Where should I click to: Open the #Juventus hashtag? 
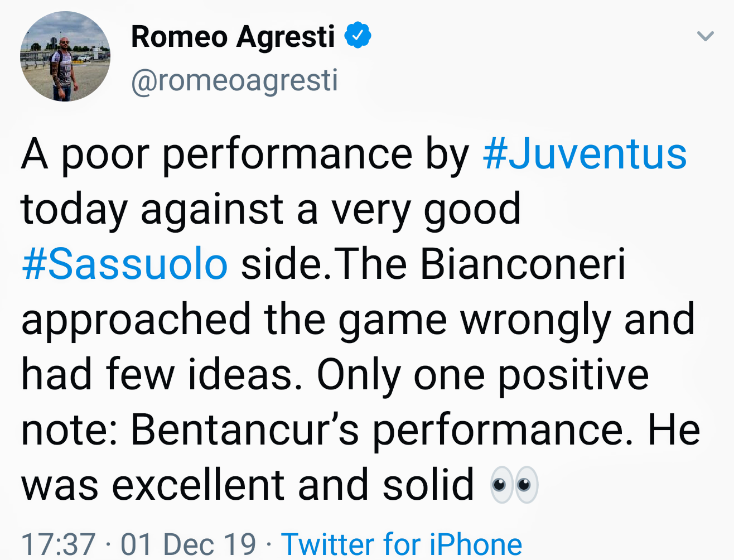coord(585,154)
